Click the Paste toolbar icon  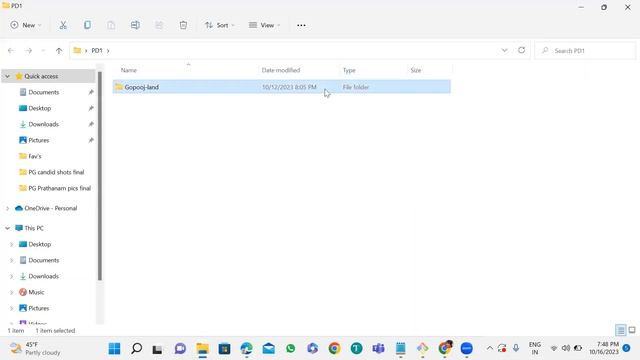click(x=111, y=25)
